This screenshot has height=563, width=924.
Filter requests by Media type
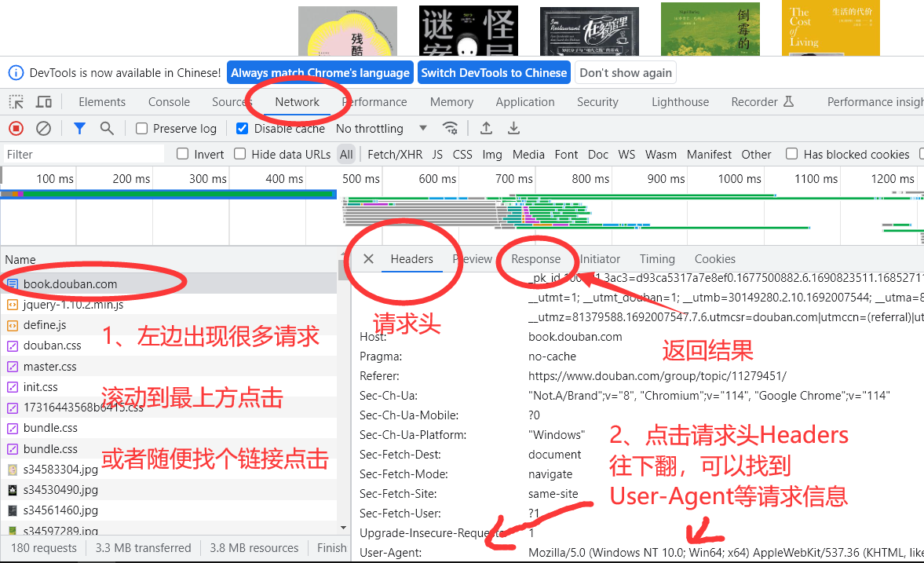click(x=528, y=155)
